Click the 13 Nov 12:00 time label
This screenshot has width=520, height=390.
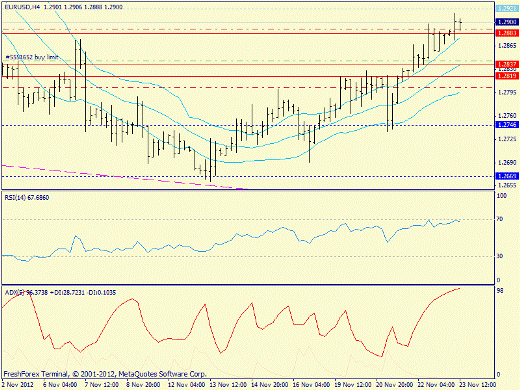click(x=228, y=385)
